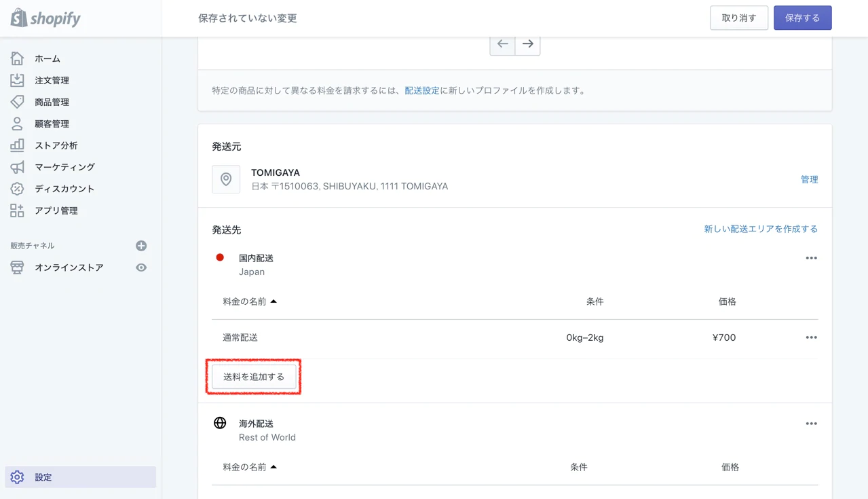Click the ストア分析 bar chart icon
This screenshot has height=499, width=868.
click(x=17, y=145)
